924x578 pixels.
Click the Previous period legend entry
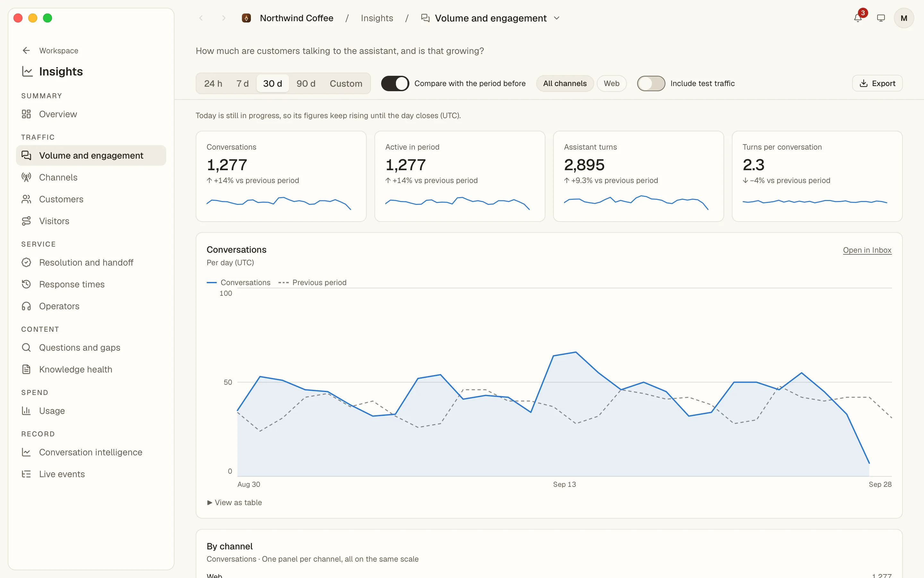click(312, 283)
